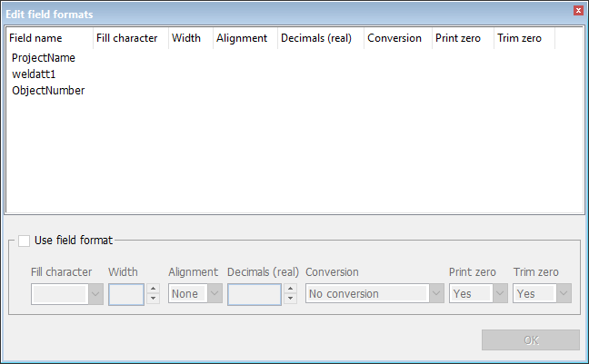
Task: Close the Edit field formats dialog
Action: [578, 11]
